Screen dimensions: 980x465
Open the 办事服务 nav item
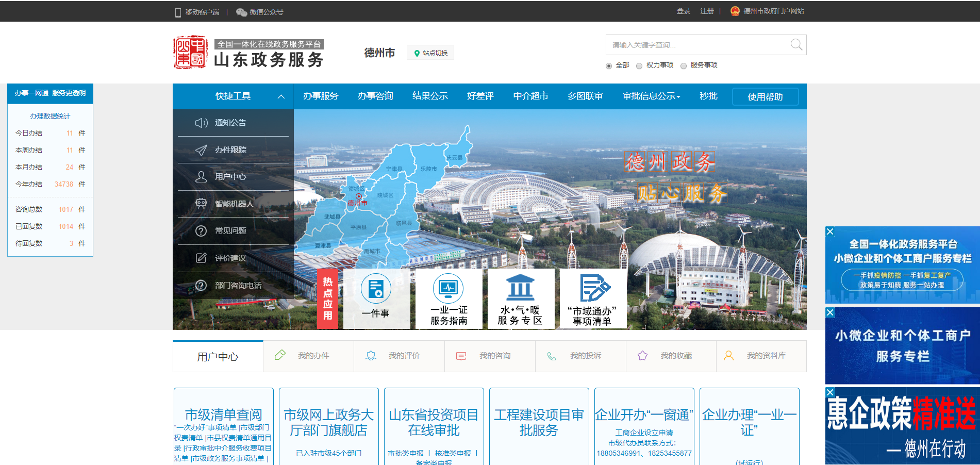321,96
